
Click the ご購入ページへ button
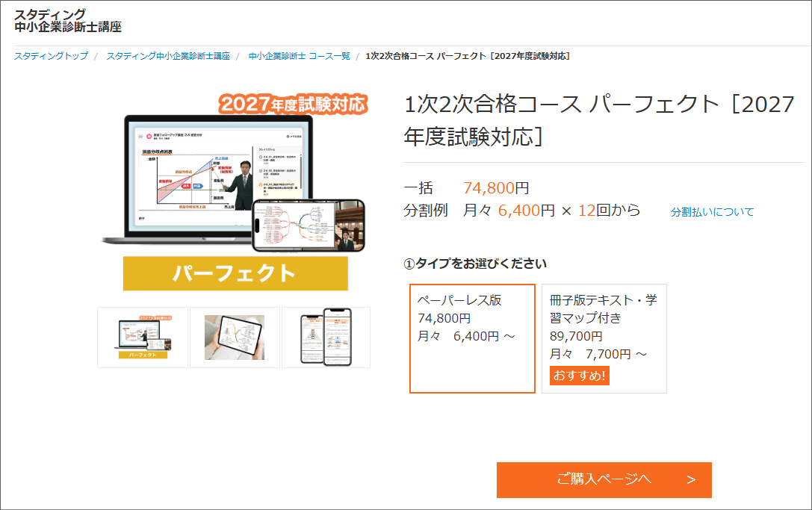[604, 480]
